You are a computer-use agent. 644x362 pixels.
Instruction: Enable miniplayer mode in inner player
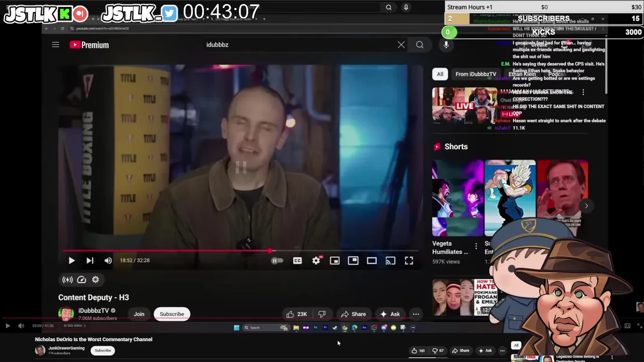pyautogui.click(x=335, y=260)
